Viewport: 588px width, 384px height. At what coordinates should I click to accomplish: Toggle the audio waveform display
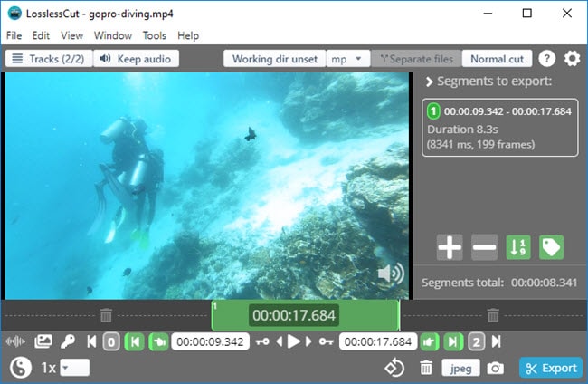tap(15, 341)
